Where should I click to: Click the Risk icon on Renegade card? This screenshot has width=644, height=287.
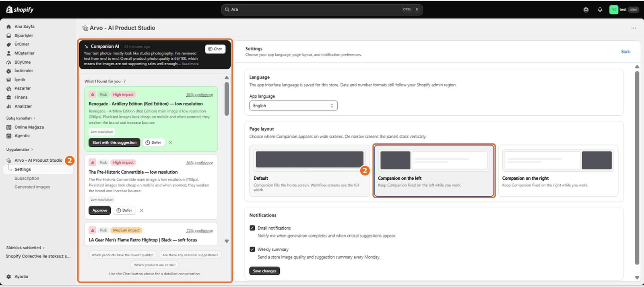tap(93, 95)
